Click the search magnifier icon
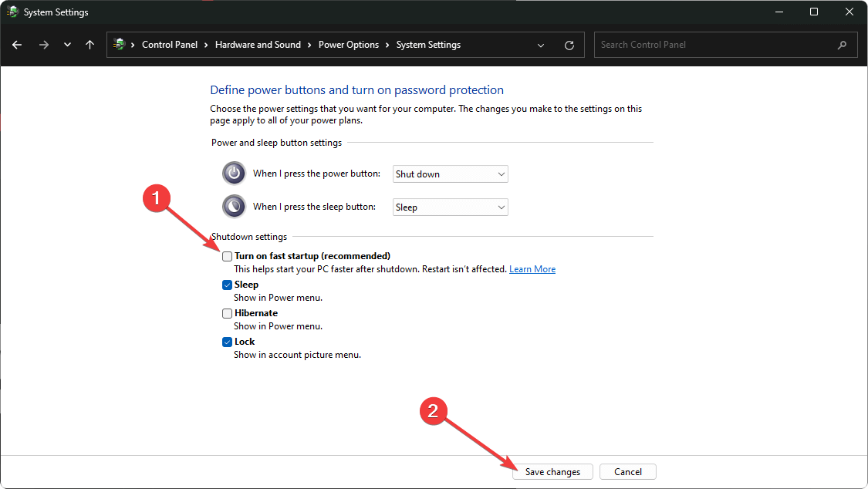The image size is (868, 489). [x=842, y=45]
